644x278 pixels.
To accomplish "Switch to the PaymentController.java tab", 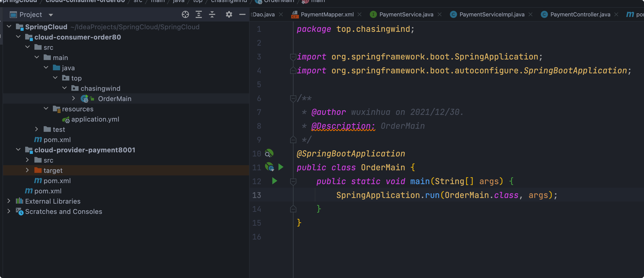I will [x=580, y=15].
